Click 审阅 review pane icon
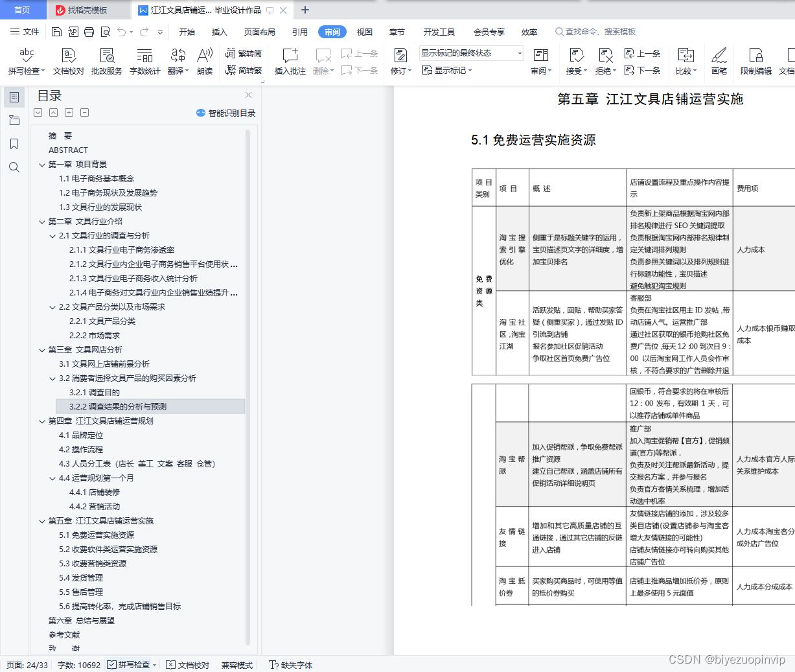 (x=541, y=61)
